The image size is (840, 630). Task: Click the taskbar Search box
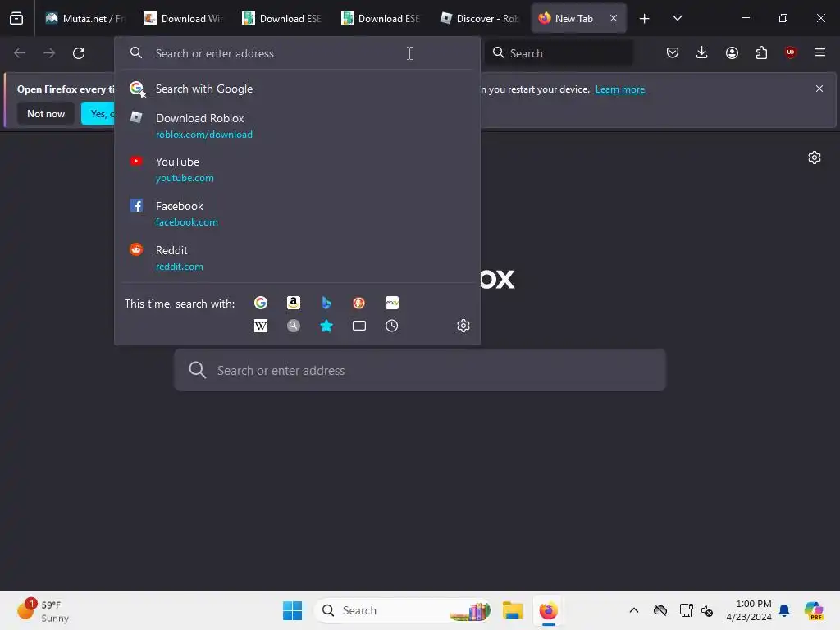point(403,610)
